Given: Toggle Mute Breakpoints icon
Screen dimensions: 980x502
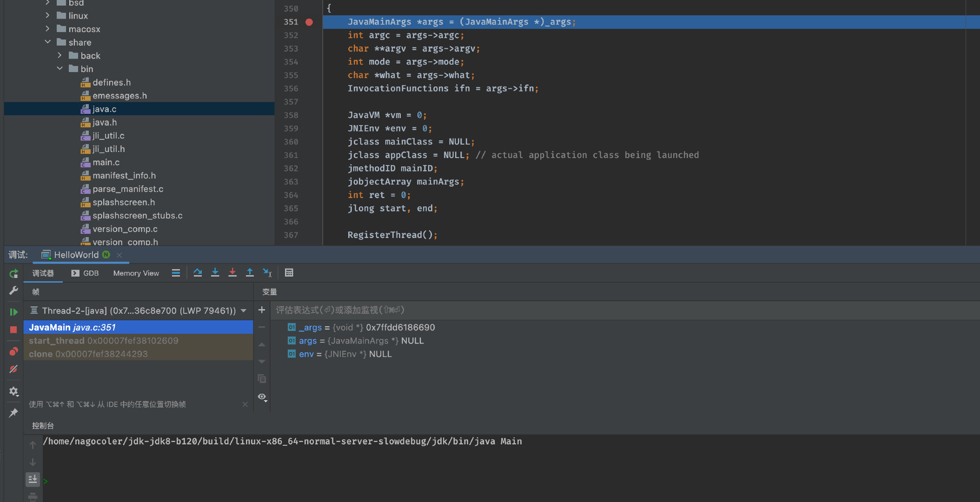Looking at the screenshot, I should tap(13, 369).
